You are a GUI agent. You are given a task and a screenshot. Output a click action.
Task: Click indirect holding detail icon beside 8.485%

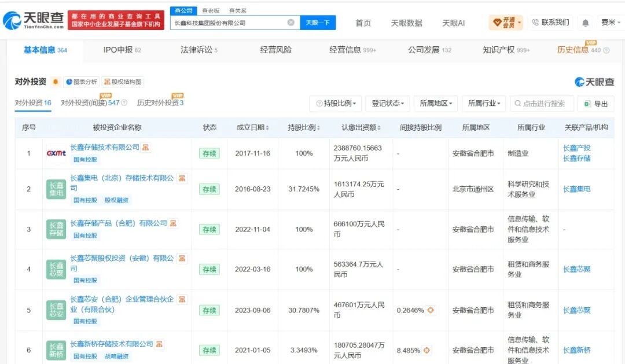pyautogui.click(x=427, y=350)
